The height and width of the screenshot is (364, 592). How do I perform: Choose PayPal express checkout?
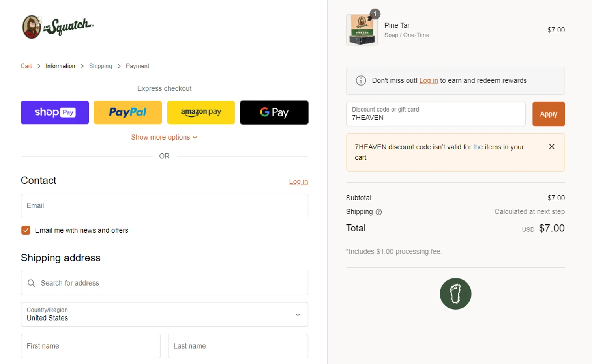point(127,112)
